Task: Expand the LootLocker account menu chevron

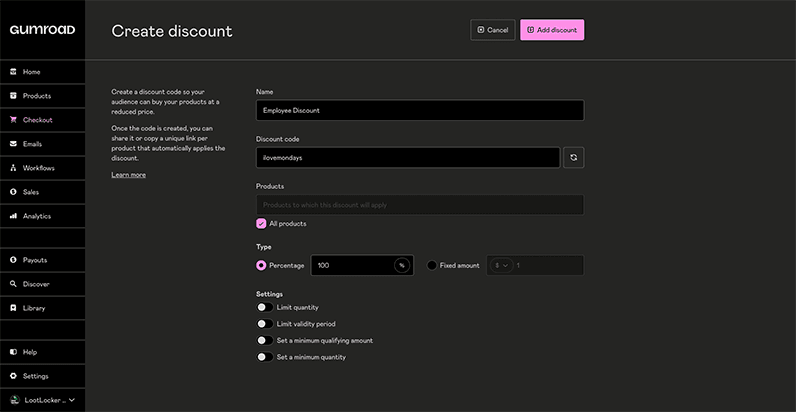Action: 72,400
